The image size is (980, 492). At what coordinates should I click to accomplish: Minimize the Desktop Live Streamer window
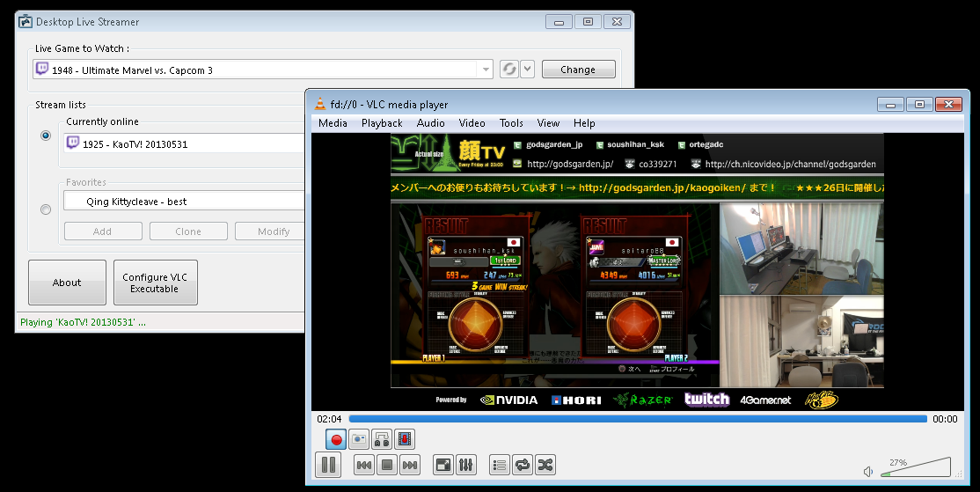point(559,21)
